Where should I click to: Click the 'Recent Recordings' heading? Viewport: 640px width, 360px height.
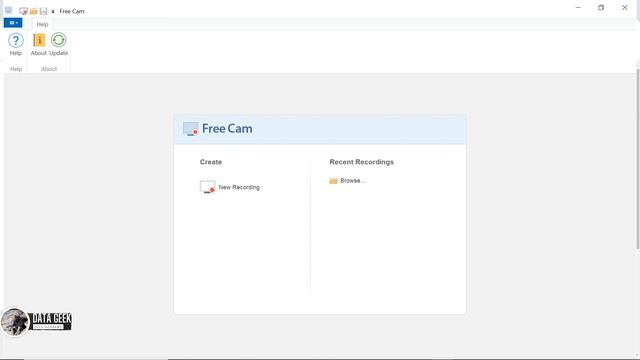(361, 162)
